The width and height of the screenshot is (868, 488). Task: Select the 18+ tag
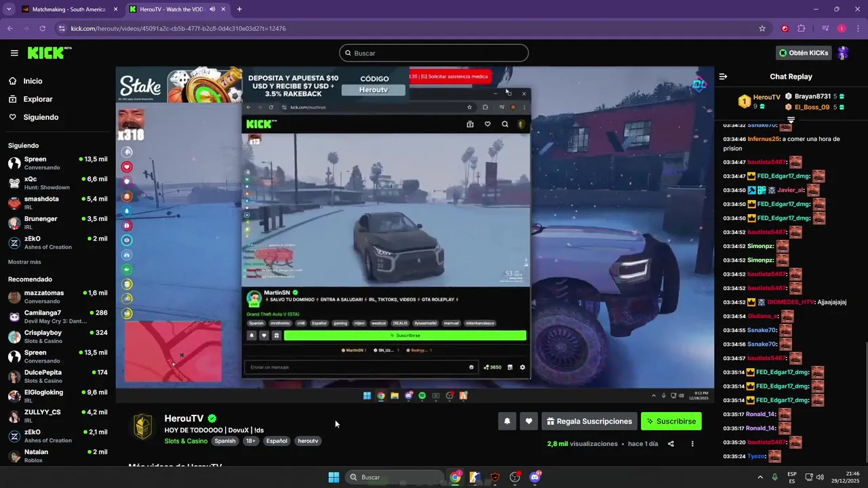coord(251,441)
